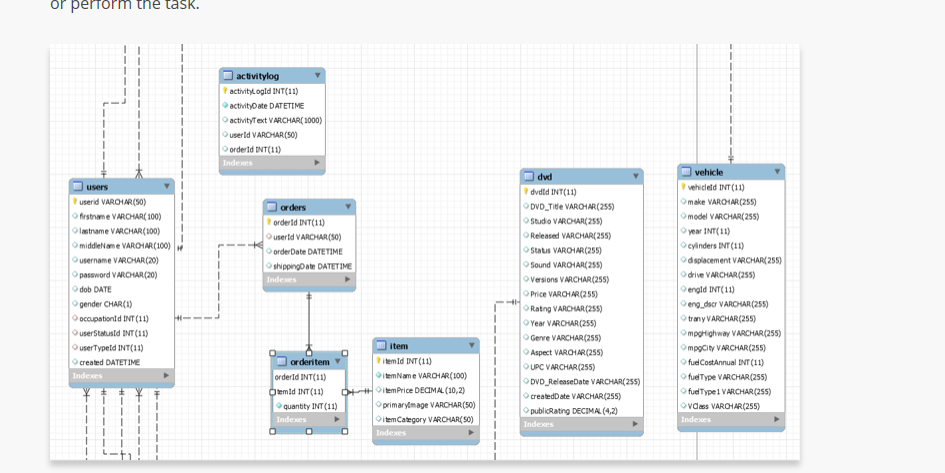Click the users table icon
Image resolution: width=945 pixels, height=473 pixels.
78,187
